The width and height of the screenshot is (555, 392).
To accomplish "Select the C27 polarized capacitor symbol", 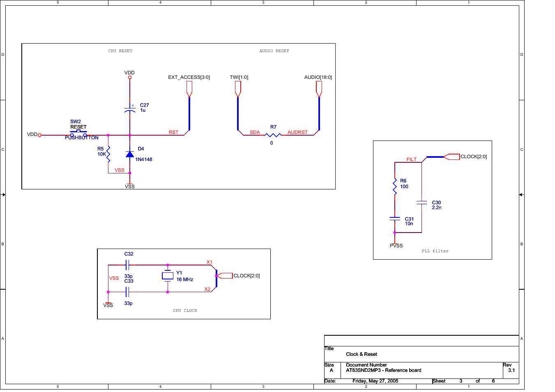I will (130, 109).
